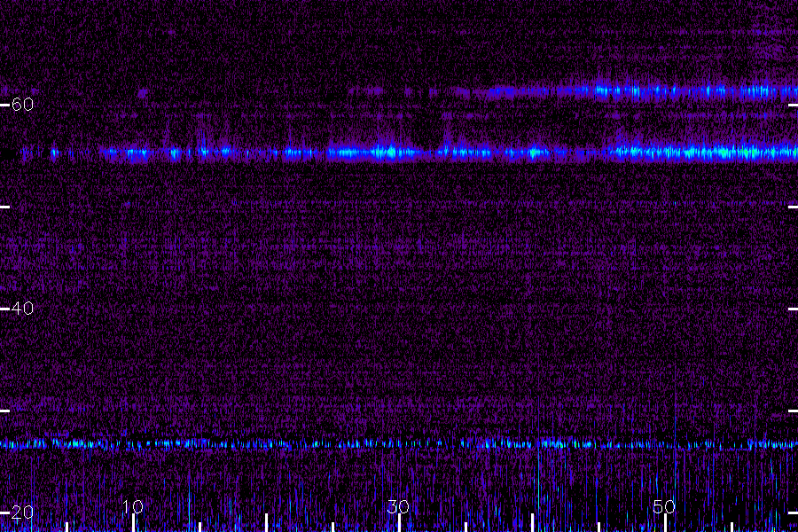Viewport: 798px width, 532px height.
Task: Click the "60" vertical axis label
Action: tap(22, 105)
